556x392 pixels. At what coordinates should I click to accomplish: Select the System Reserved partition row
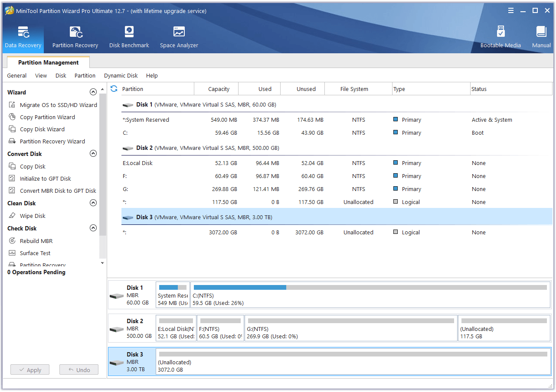(x=337, y=120)
